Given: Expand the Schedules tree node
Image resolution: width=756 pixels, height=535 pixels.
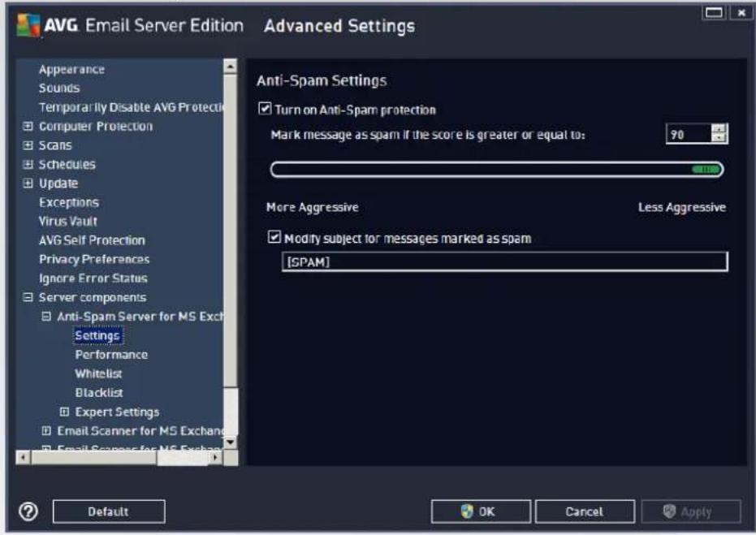Looking at the screenshot, I should pos(28,164).
